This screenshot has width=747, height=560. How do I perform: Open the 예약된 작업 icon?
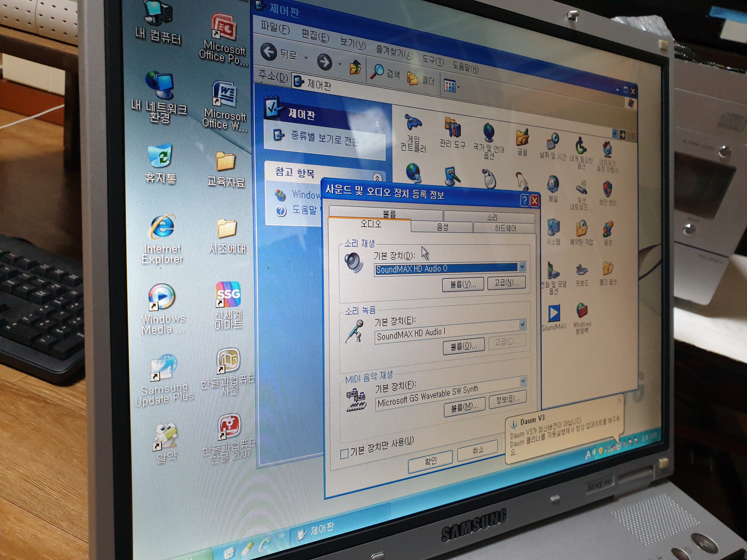pos(581,232)
